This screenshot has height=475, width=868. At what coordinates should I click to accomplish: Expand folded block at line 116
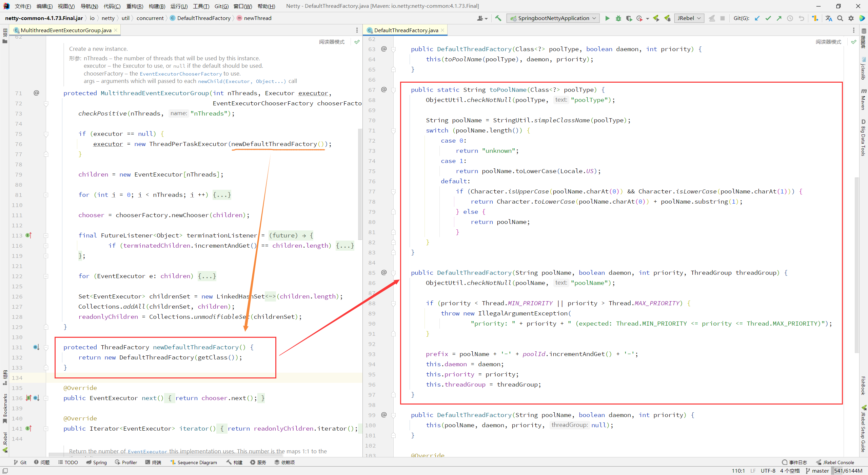[46, 246]
